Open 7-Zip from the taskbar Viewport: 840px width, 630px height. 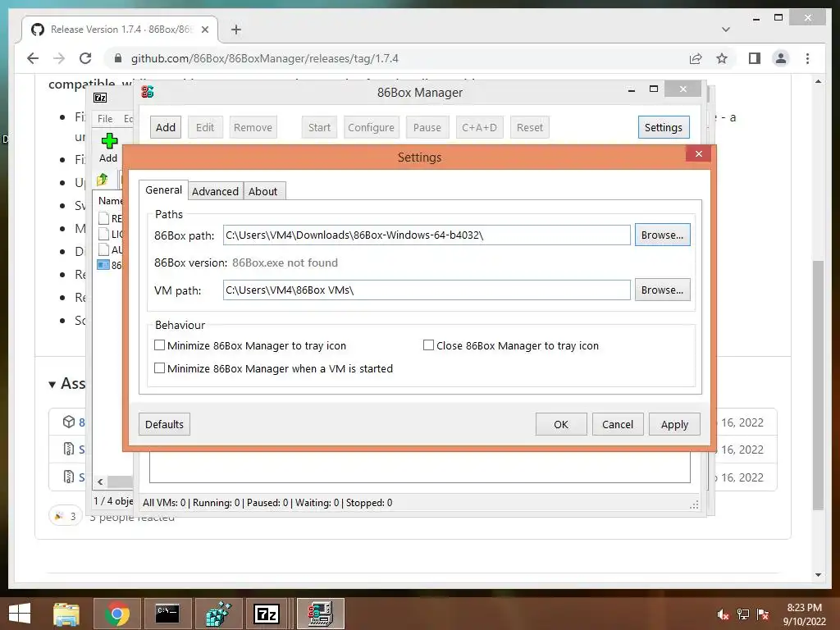(x=267, y=614)
